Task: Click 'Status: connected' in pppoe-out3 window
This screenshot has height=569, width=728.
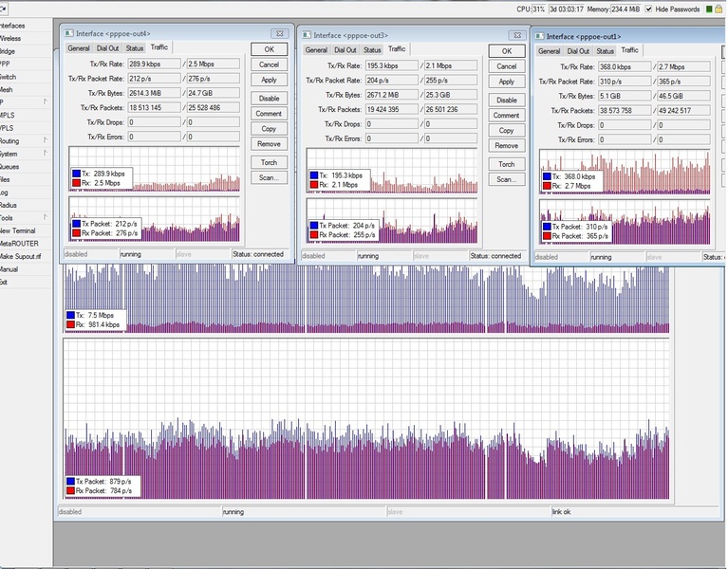Action: (495, 256)
